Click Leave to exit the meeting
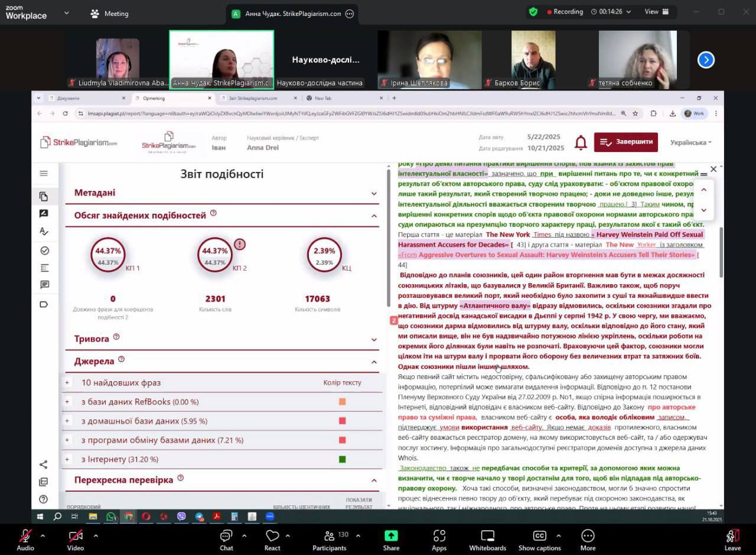Image resolution: width=756 pixels, height=555 pixels. click(x=732, y=540)
